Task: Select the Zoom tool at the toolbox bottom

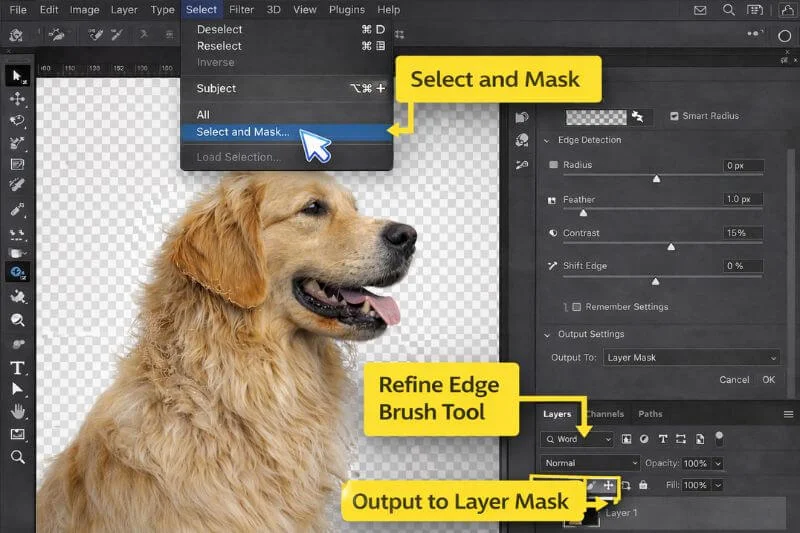Action: 17,456
